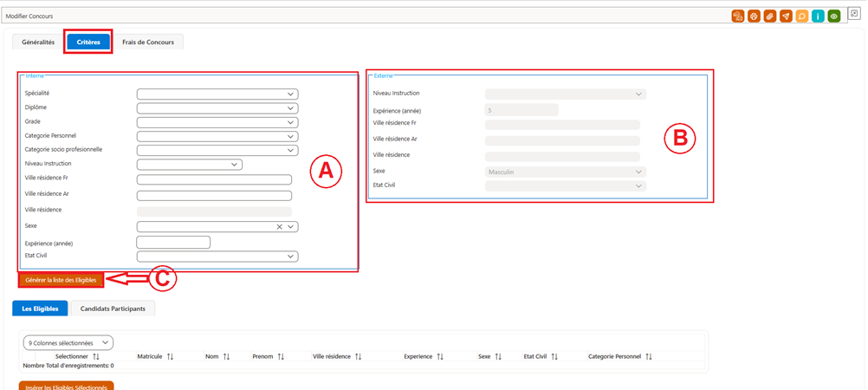Image resolution: width=868 pixels, height=390 pixels.
Task: Click the teal info icon
Action: click(x=818, y=16)
